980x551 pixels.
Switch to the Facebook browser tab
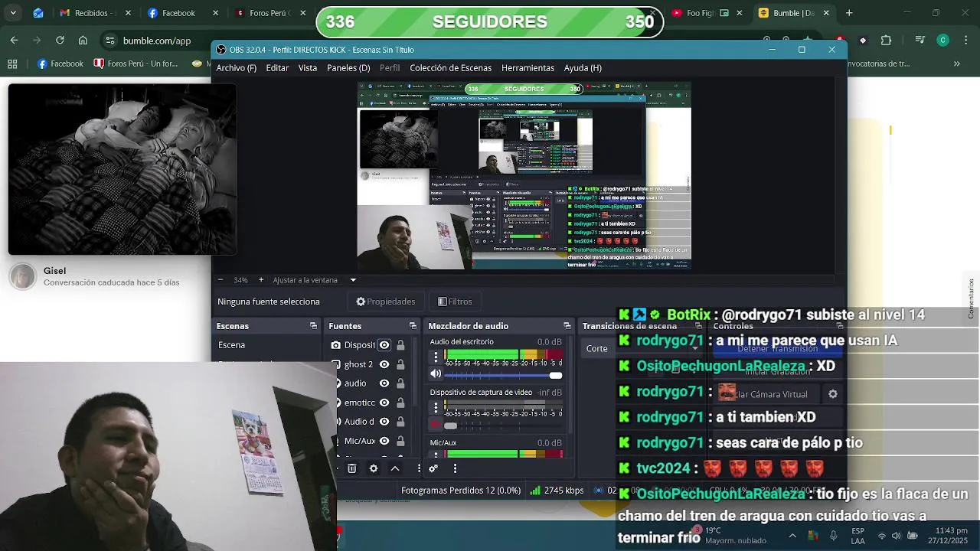point(182,13)
